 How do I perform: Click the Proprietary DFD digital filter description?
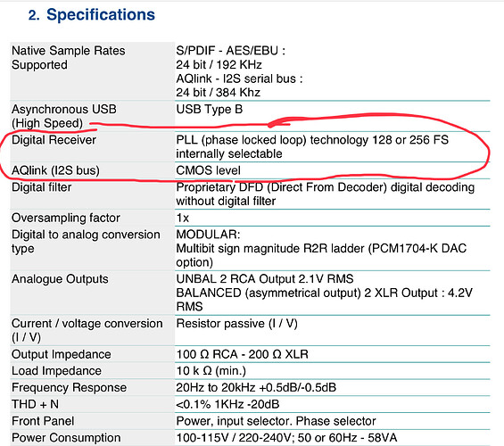(x=326, y=194)
